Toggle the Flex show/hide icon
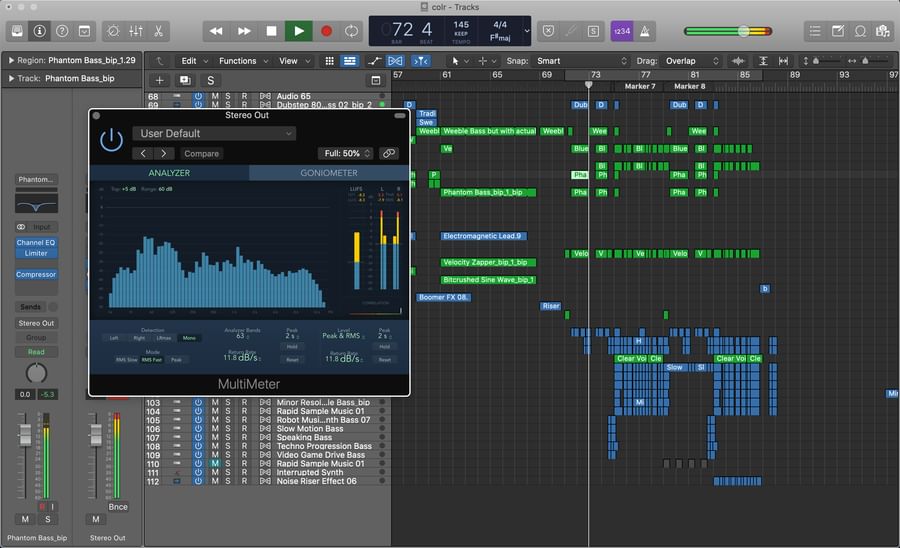 [x=395, y=61]
